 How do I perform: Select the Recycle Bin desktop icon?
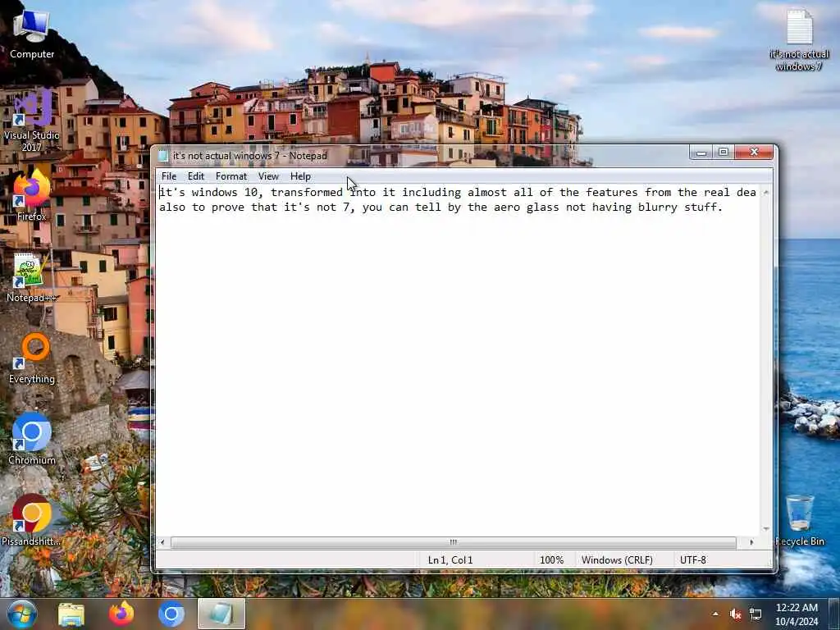(800, 521)
